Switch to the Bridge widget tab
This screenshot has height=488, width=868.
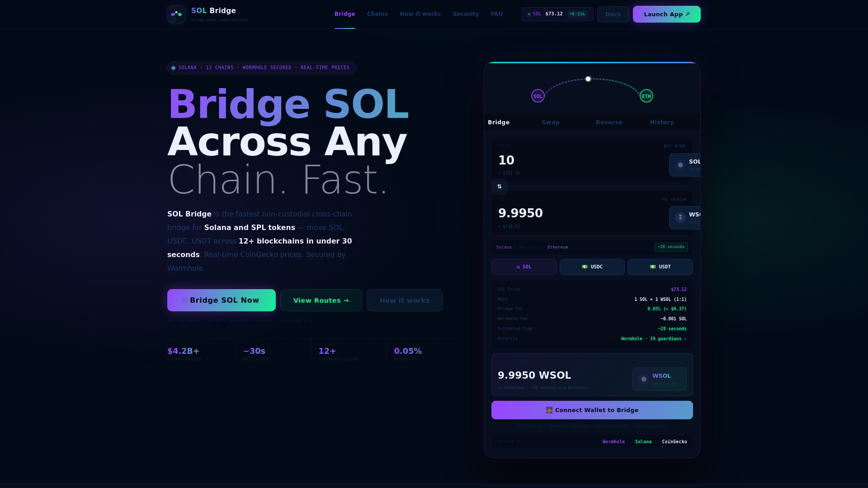tap(499, 122)
